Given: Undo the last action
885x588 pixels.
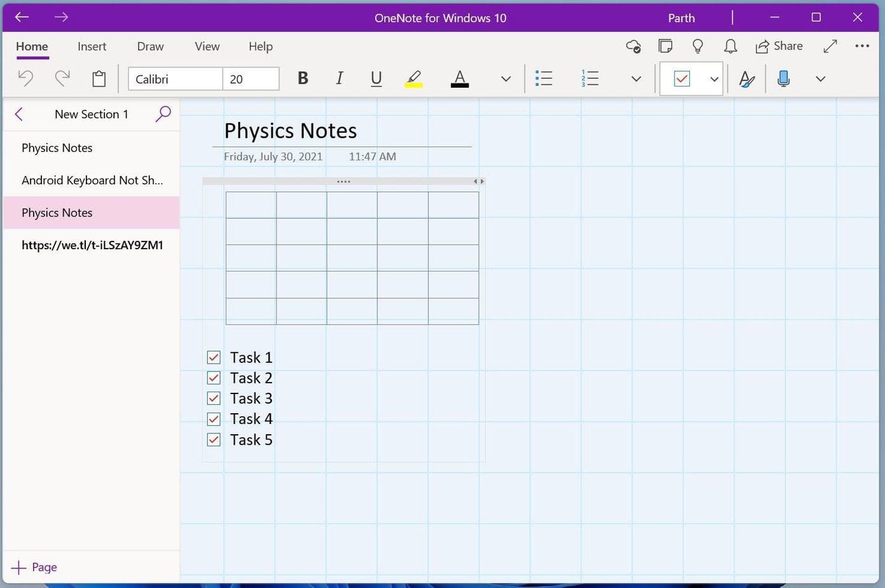Looking at the screenshot, I should pyautogui.click(x=25, y=78).
